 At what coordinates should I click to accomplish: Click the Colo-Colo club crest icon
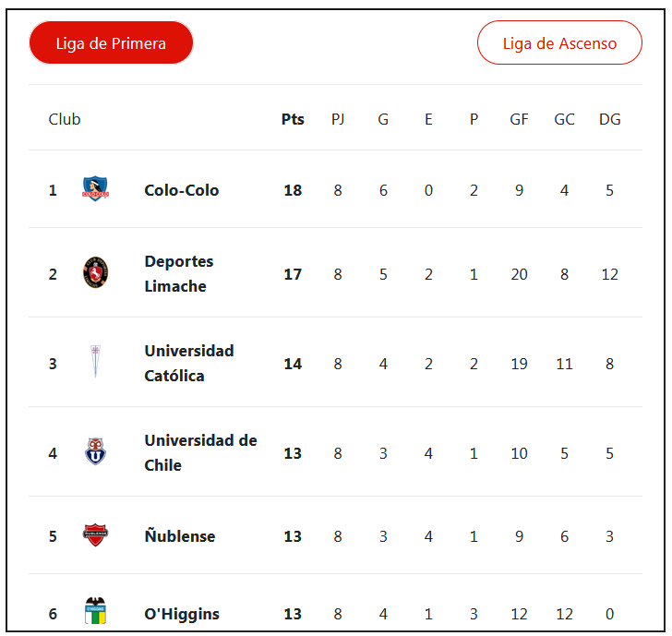(95, 189)
